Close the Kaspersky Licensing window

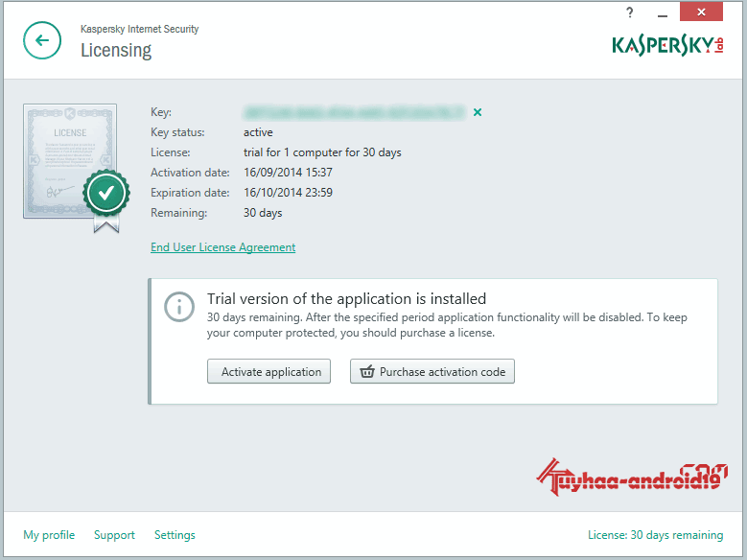point(701,12)
